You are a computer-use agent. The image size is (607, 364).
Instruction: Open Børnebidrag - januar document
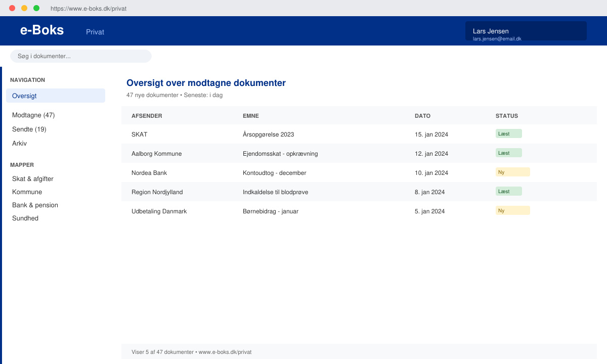click(271, 211)
